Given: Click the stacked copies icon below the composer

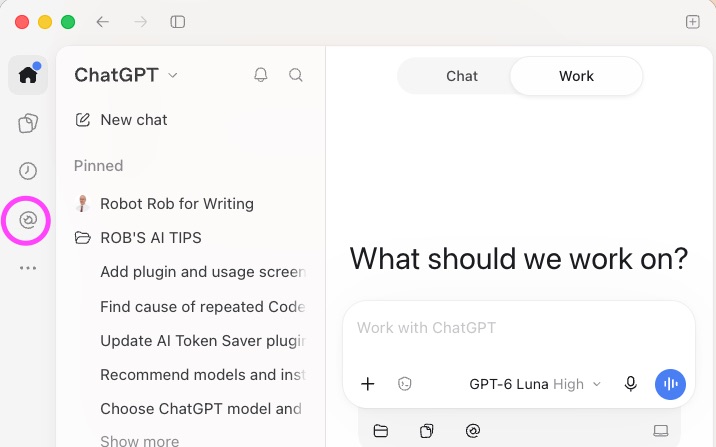Looking at the screenshot, I should pos(426,431).
